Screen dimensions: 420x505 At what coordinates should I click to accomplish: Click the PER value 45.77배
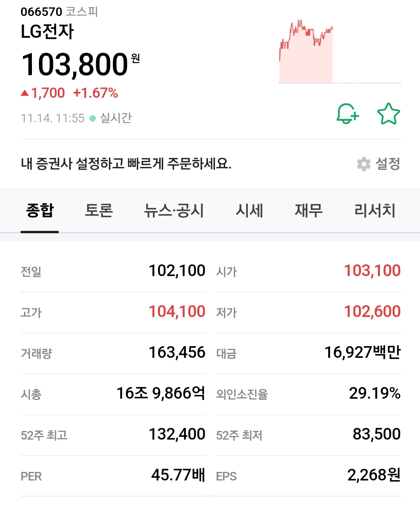pos(178,475)
